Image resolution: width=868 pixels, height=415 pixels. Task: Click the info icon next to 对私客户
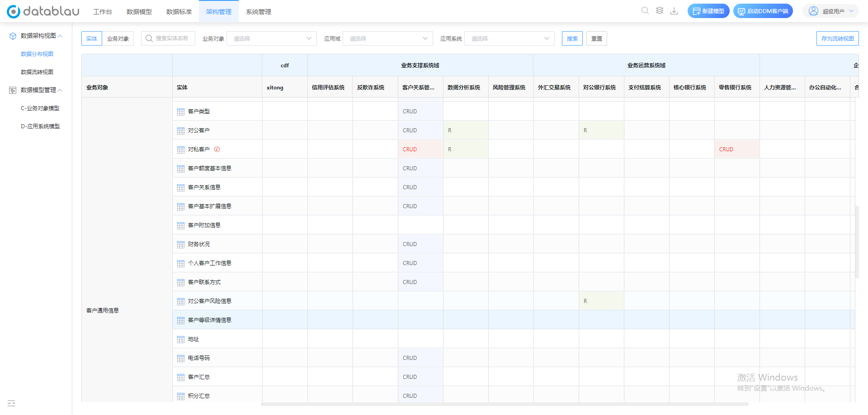[x=217, y=149]
